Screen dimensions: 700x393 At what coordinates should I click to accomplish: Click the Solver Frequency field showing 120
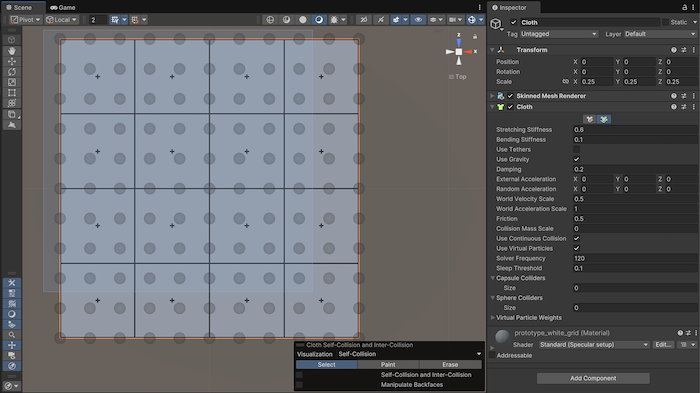point(635,258)
